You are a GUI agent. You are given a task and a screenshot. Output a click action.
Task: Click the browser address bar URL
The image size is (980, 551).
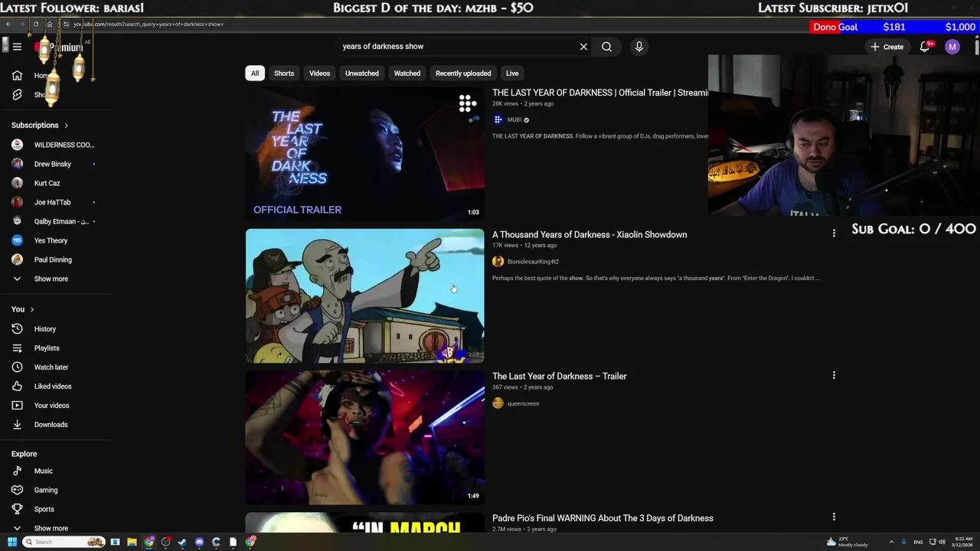(149, 24)
